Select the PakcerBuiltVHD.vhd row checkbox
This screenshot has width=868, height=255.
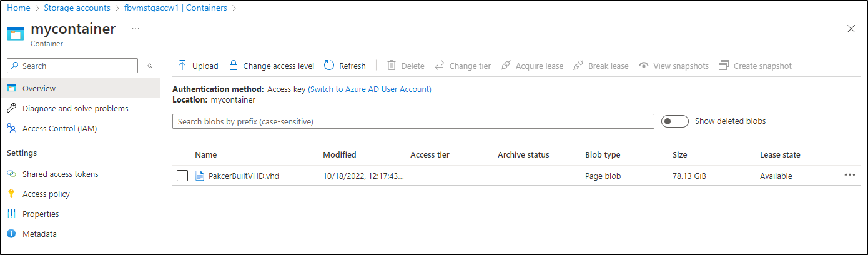(x=182, y=176)
